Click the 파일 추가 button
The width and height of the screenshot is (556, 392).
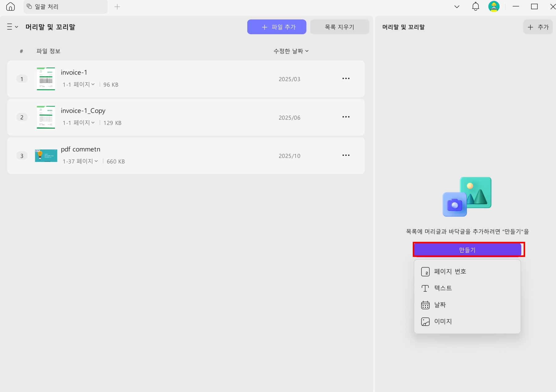277,27
